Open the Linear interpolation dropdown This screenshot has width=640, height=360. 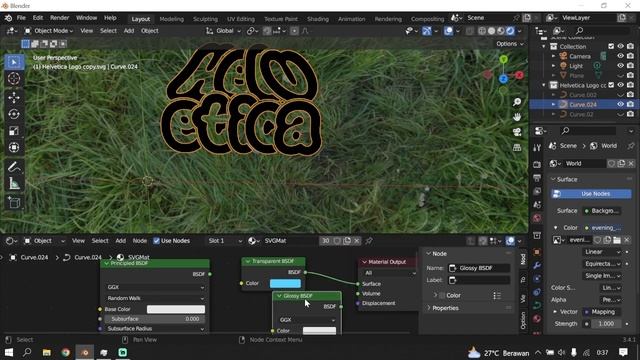(602, 252)
